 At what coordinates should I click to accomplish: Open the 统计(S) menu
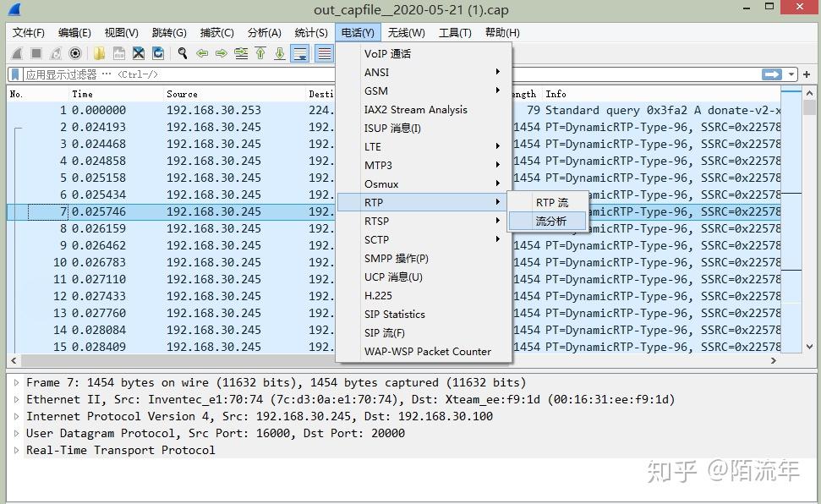[310, 32]
